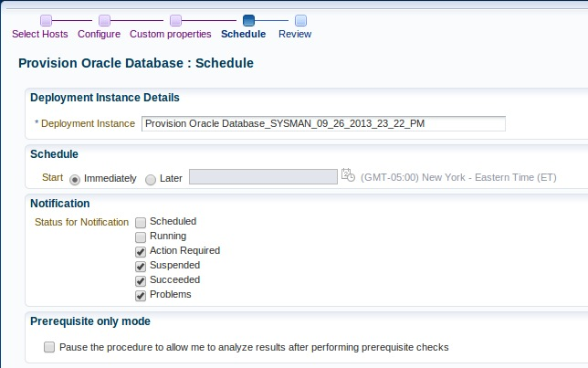Viewport: 588px width, 368px height.
Task: Open the Custom properties step
Action: tap(170, 34)
